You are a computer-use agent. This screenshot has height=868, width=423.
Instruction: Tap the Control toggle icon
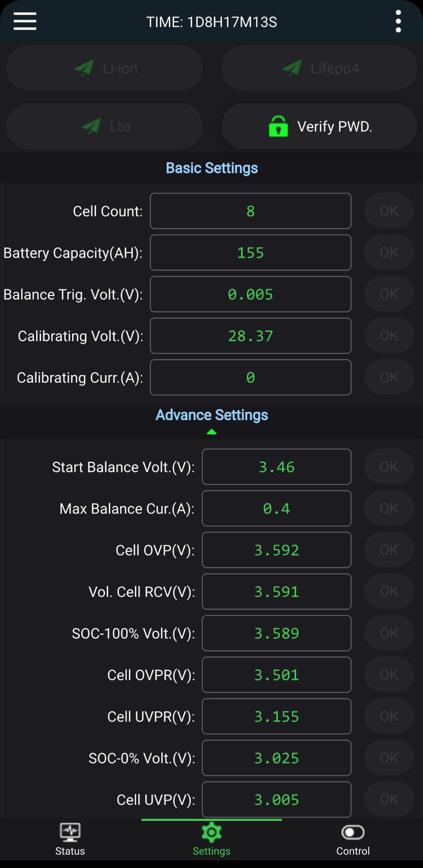(x=353, y=832)
